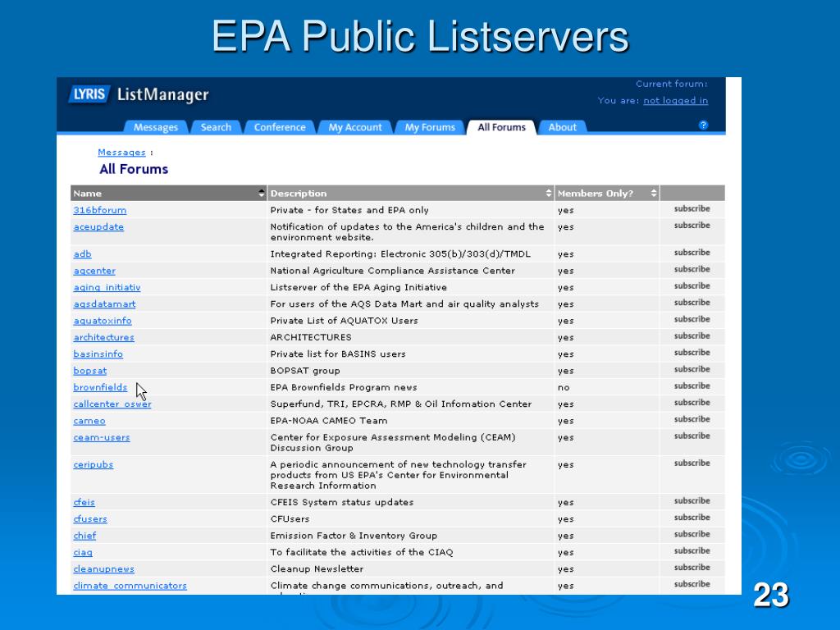Subscribe to the basinsinfo list
The width and height of the screenshot is (840, 630).
pyautogui.click(x=692, y=353)
